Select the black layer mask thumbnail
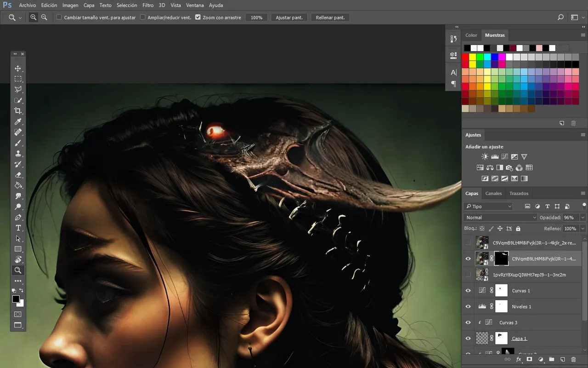 [502, 259]
